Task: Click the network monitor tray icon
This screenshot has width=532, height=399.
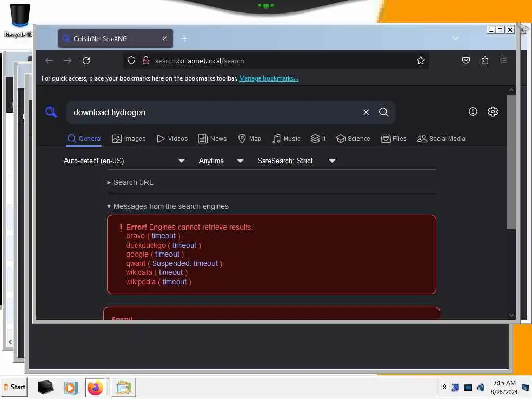Action: point(468,387)
